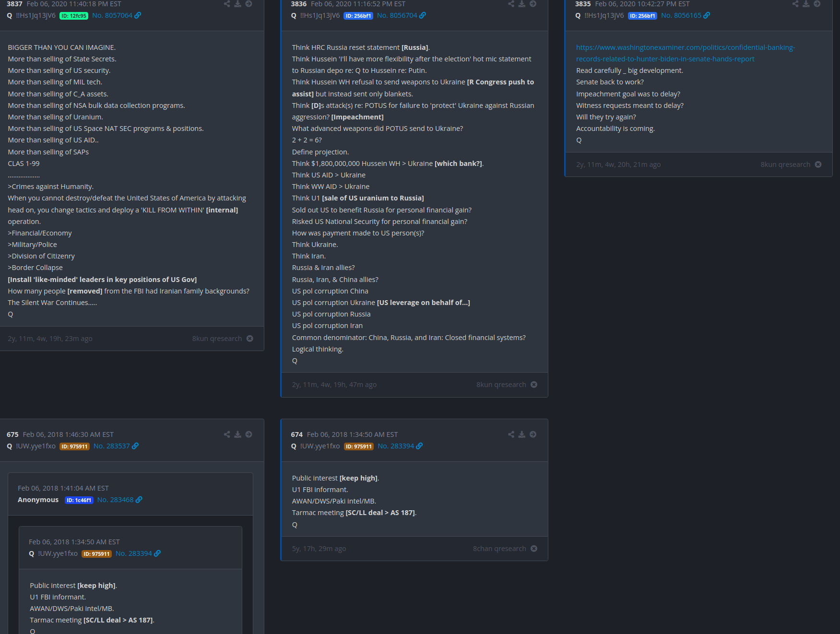Download post 3837 with the download icon

coord(237,4)
